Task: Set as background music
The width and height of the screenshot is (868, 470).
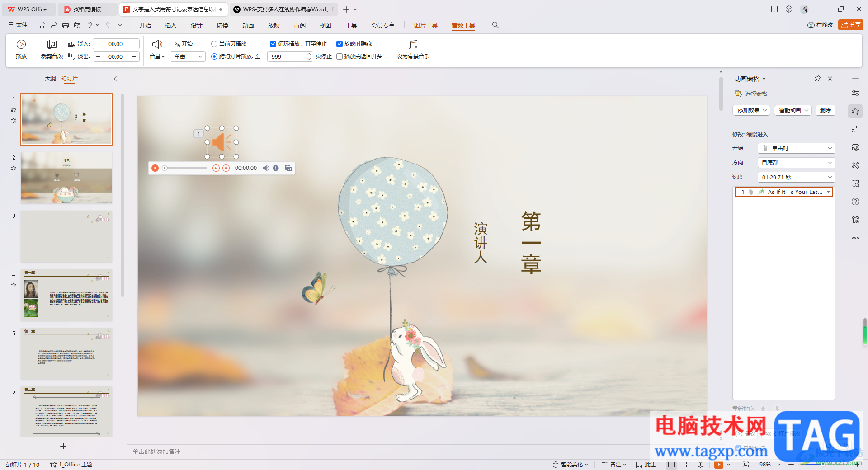Action: point(413,49)
